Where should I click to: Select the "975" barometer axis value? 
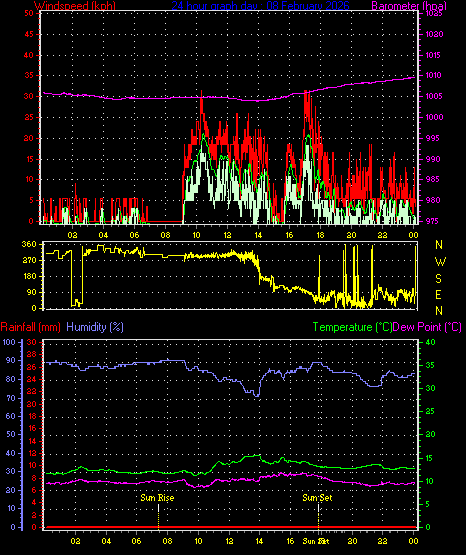pos(432,221)
